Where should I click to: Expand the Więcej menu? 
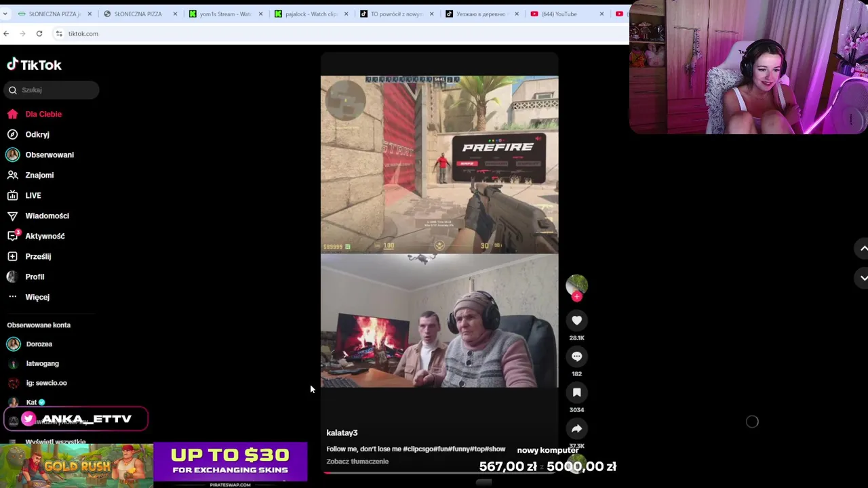[37, 297]
